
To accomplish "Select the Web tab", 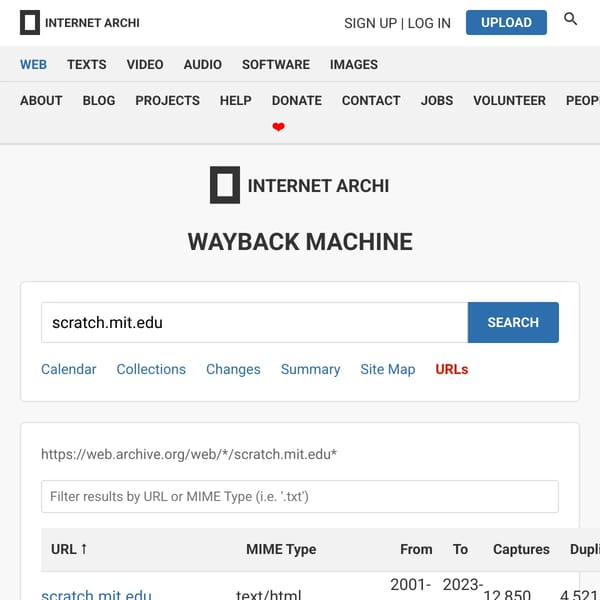I will (33, 64).
